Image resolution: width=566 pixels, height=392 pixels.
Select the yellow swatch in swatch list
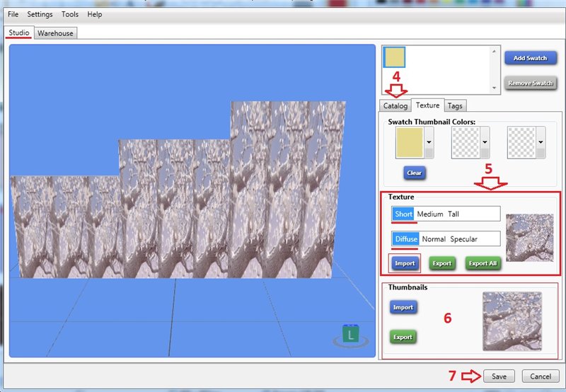tap(394, 59)
